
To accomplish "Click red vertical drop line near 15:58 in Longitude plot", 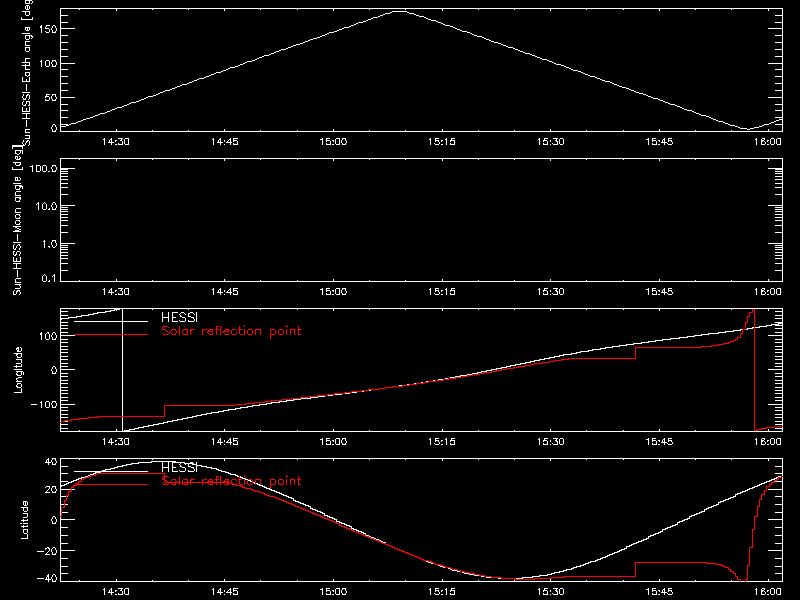I will pyautogui.click(x=754, y=370).
